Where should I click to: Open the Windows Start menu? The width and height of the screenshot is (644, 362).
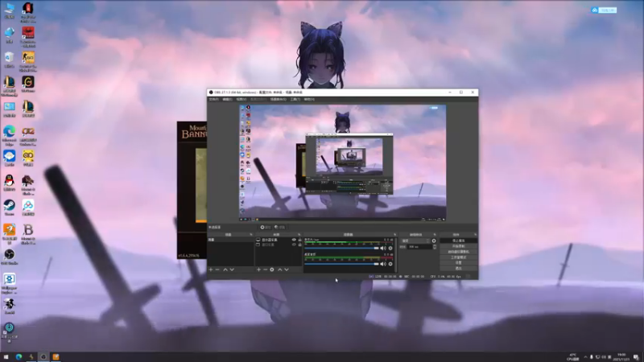6,357
